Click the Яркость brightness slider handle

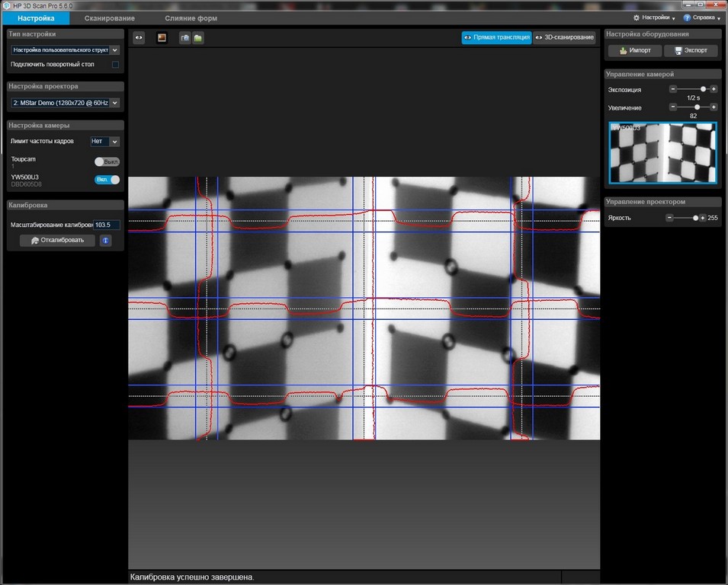[695, 218]
